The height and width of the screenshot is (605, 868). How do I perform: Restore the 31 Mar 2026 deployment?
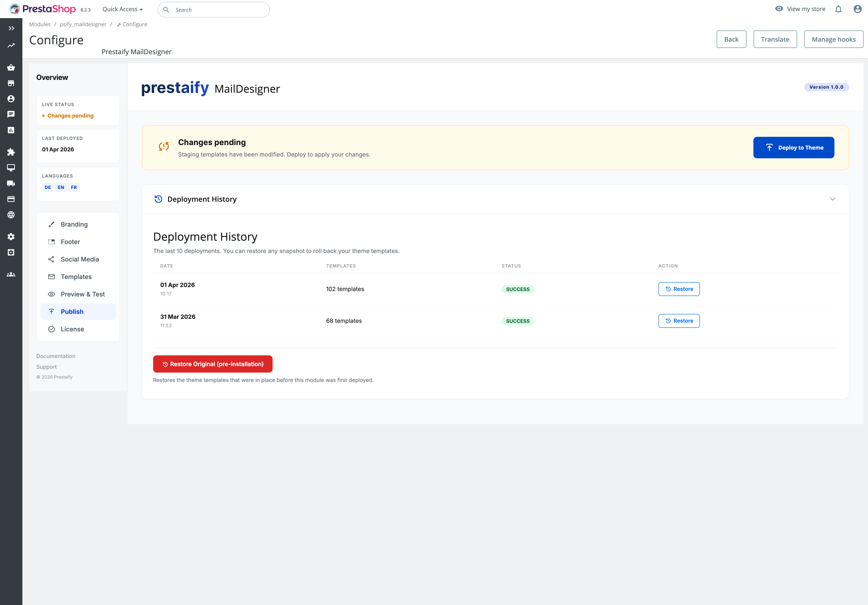679,321
